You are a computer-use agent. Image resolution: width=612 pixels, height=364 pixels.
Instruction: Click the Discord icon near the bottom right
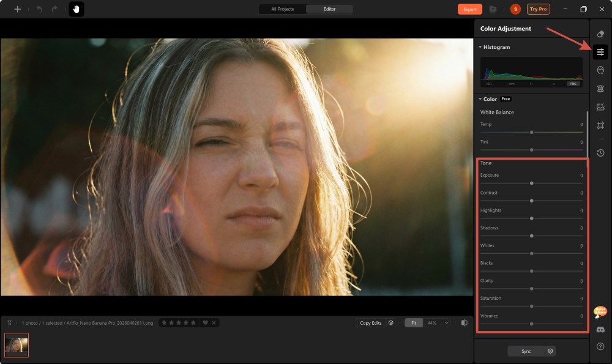point(600,329)
